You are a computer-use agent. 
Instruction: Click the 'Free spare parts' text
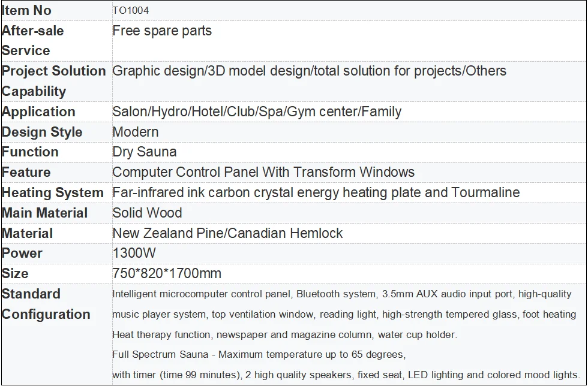coord(162,31)
